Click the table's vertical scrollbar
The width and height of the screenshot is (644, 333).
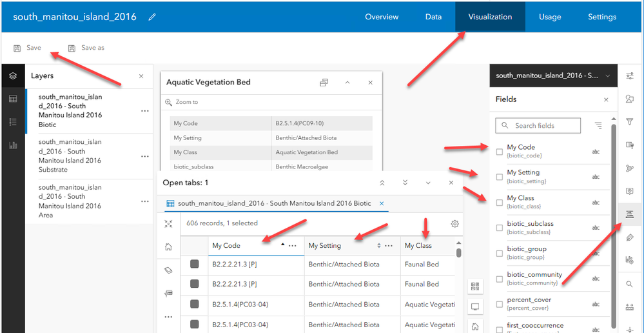click(x=459, y=253)
